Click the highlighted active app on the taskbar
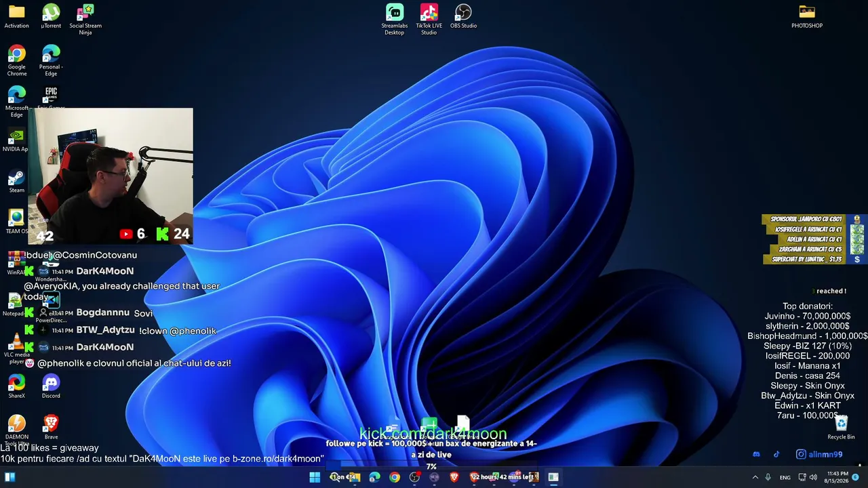868x488 pixels. (553, 477)
